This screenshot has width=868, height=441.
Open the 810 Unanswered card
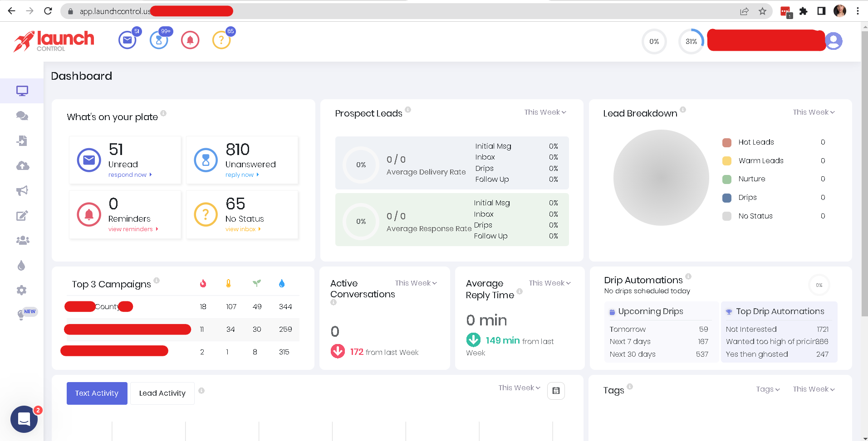(x=242, y=160)
